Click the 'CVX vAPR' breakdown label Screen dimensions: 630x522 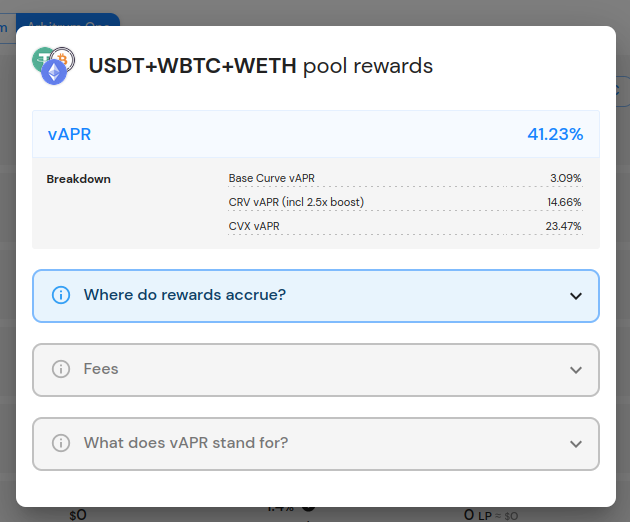pyautogui.click(x=254, y=226)
